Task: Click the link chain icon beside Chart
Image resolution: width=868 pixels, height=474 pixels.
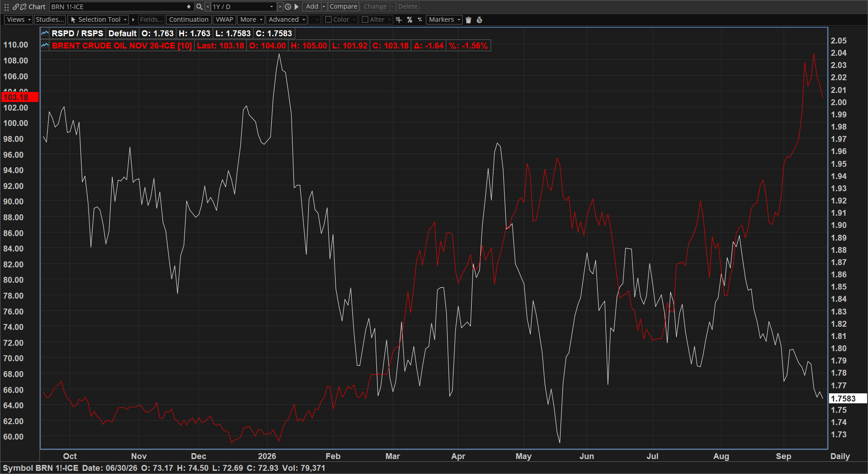Action: click(x=16, y=7)
